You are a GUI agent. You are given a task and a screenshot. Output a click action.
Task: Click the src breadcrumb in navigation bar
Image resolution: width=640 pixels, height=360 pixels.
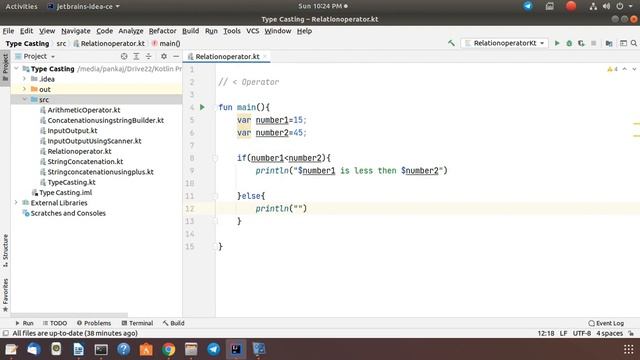coord(61,43)
